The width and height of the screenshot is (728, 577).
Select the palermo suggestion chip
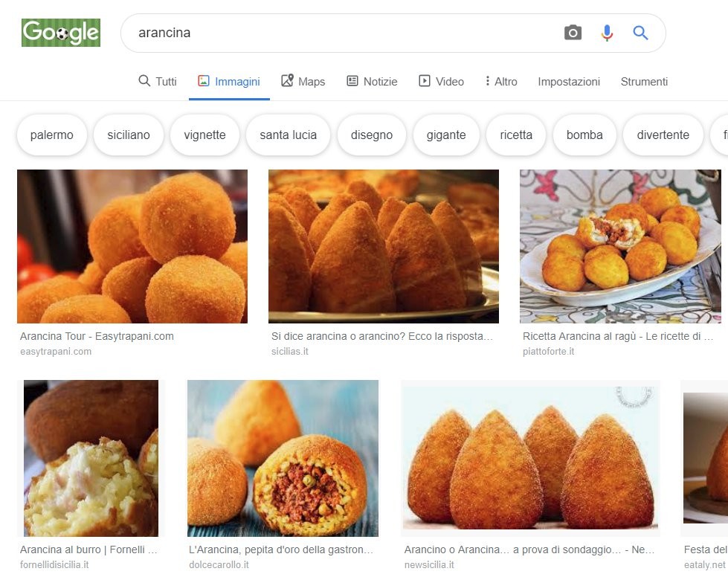(52, 135)
